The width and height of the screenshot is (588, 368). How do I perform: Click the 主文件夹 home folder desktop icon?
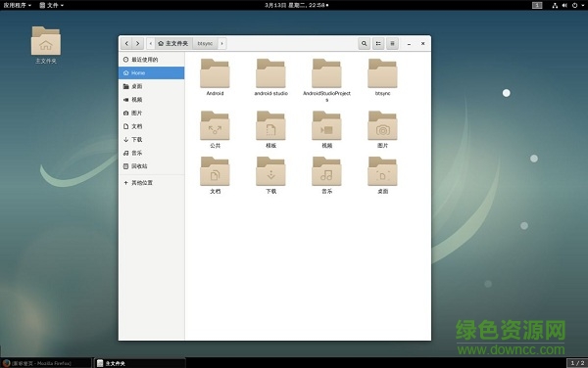[46, 41]
